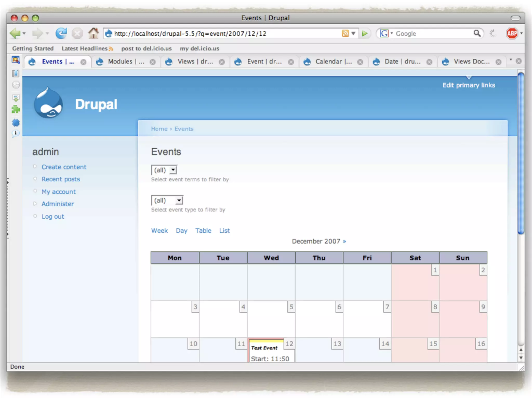Image resolution: width=532 pixels, height=399 pixels.
Task: Go to next month arrow after December 2007
Action: pos(344,241)
